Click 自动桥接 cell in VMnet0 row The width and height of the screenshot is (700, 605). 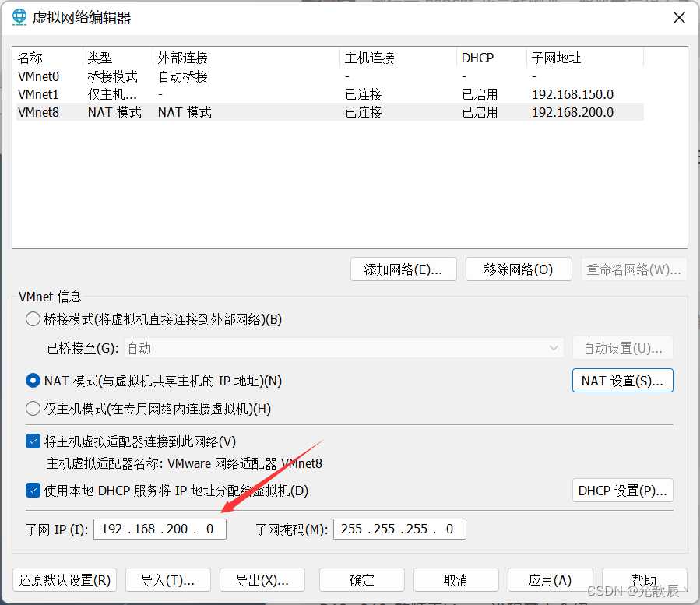(x=183, y=76)
